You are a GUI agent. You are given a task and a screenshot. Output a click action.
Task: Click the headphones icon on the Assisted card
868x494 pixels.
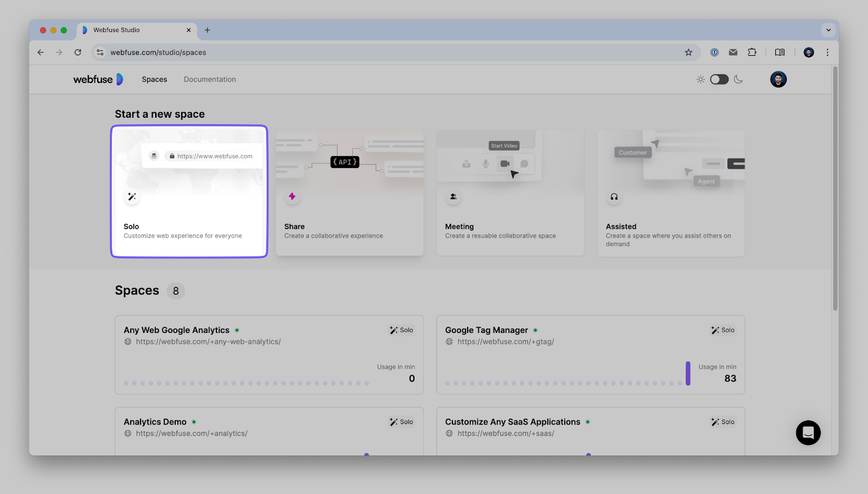coord(614,197)
